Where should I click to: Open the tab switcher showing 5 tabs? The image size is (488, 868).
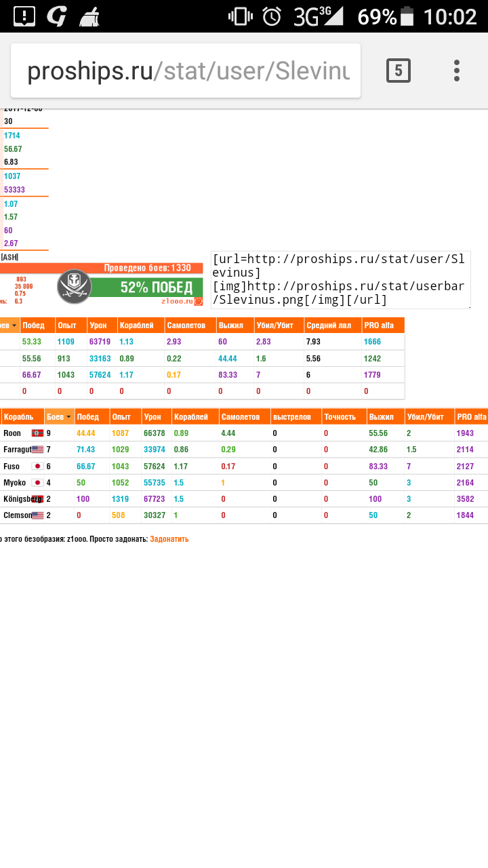(398, 71)
